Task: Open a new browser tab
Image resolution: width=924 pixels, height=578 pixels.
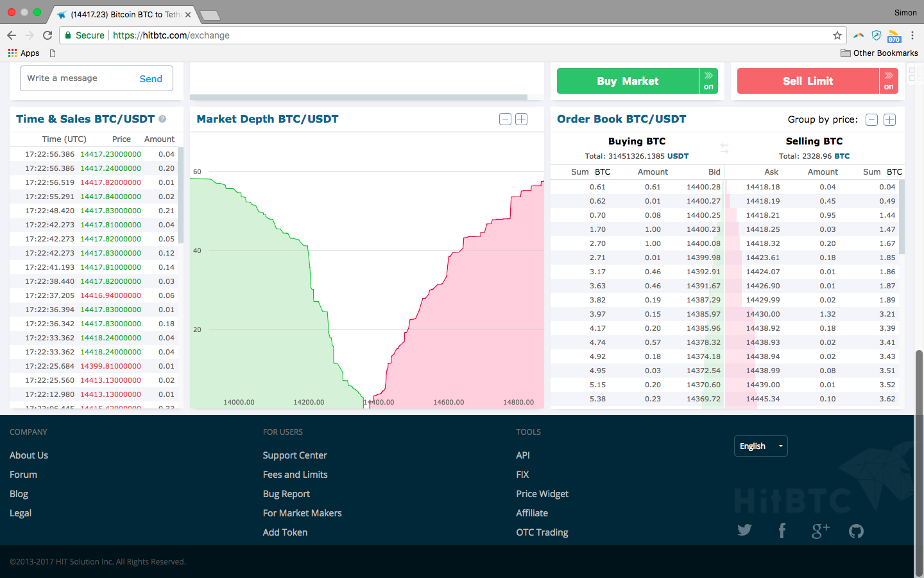Action: click(210, 15)
